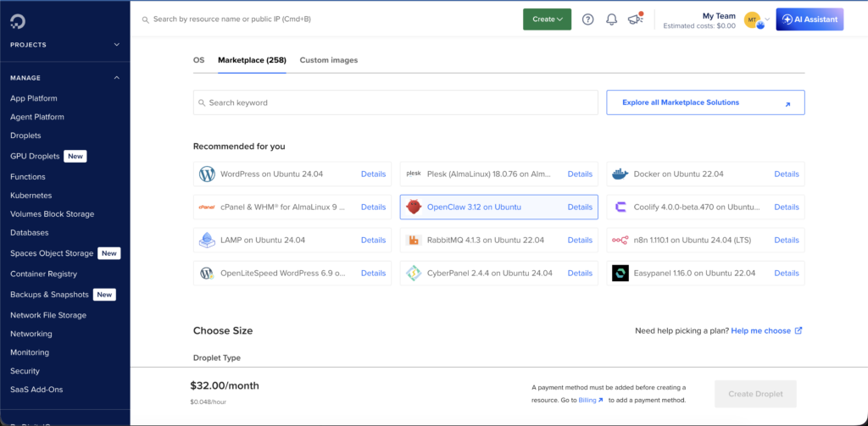Screen dimensions: 868x426
Task: Open Details for CyberPanel 2.4.4
Action: [580, 274]
